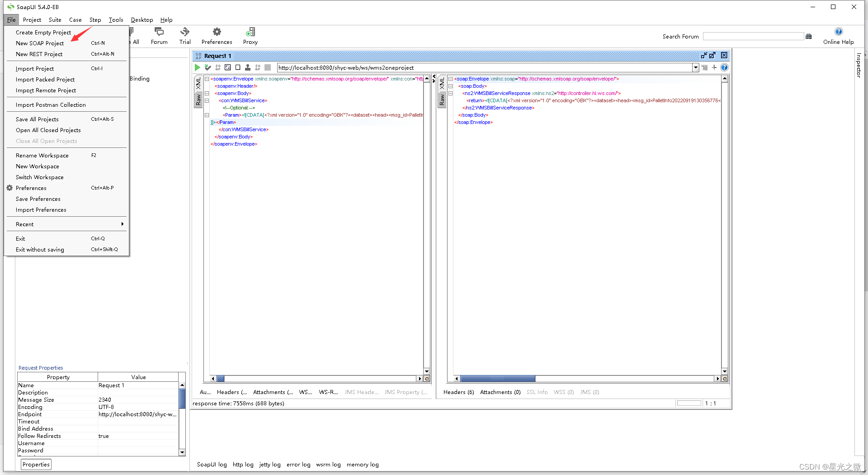Collapse the soapenv:Envelope node in request
Screen dimensions: 868x475
pyautogui.click(x=207, y=79)
